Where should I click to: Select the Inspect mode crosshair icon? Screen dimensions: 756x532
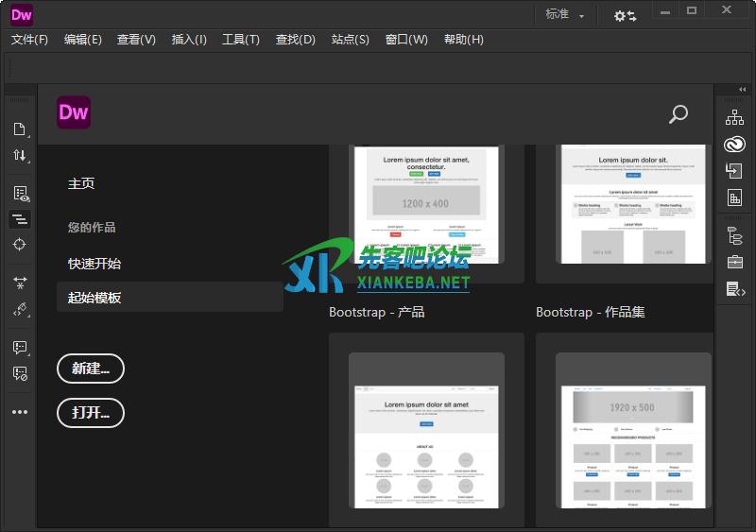click(x=20, y=245)
